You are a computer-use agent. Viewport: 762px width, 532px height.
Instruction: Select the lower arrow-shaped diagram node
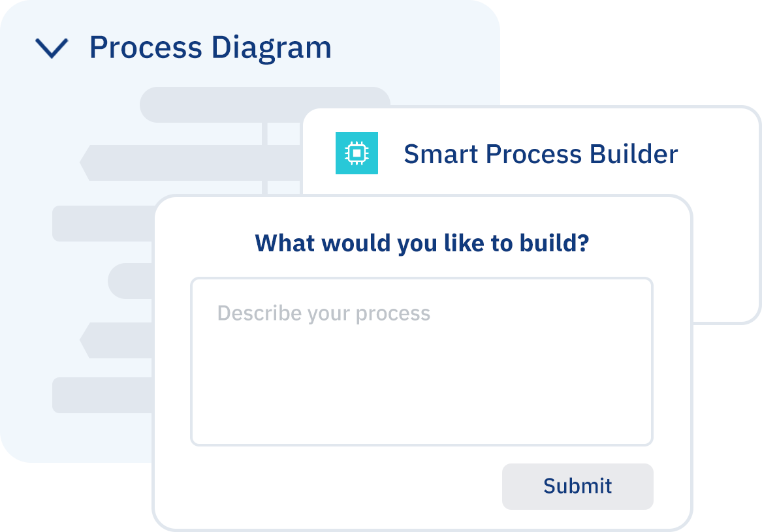118,340
